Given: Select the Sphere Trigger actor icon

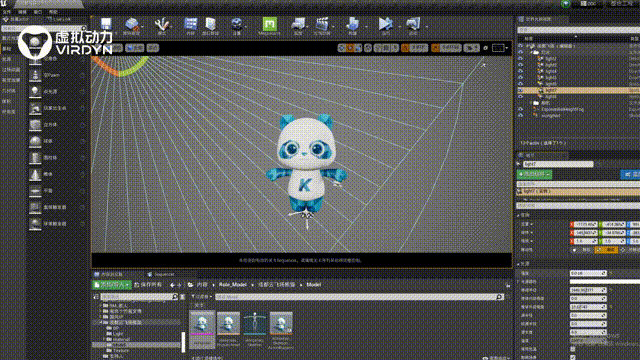Looking at the screenshot, I should 35,224.
